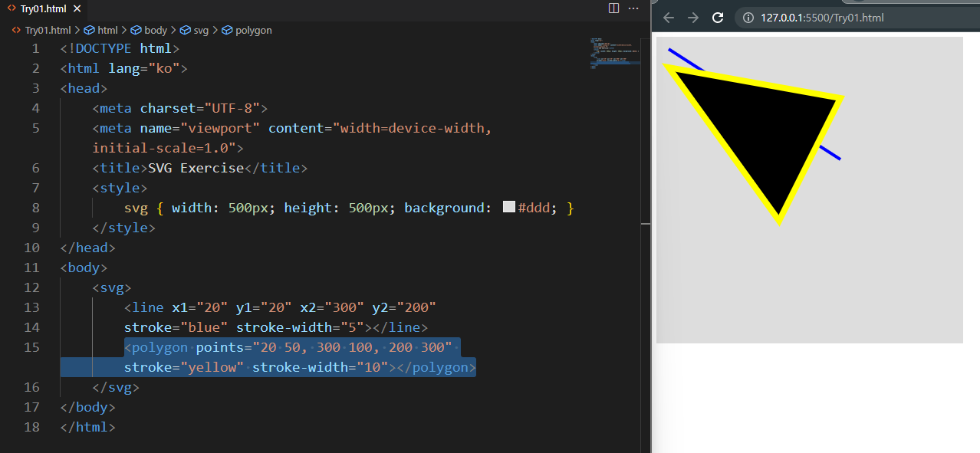Go forward in the browser
Screen dimensions: 980x453
pos(693,18)
